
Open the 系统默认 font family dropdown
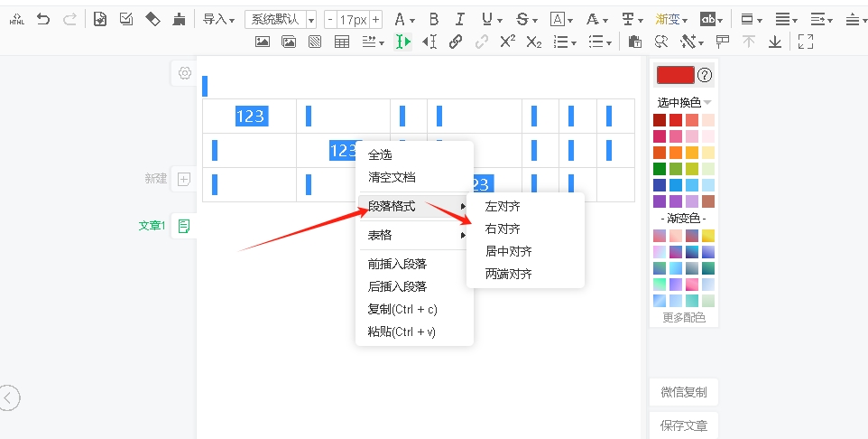[281, 19]
